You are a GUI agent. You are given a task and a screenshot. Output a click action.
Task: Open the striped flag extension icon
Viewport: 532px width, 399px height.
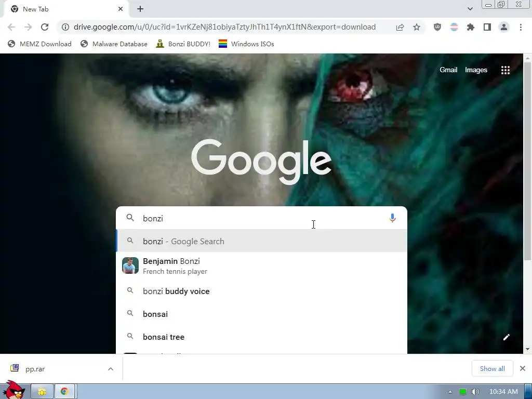(x=454, y=27)
